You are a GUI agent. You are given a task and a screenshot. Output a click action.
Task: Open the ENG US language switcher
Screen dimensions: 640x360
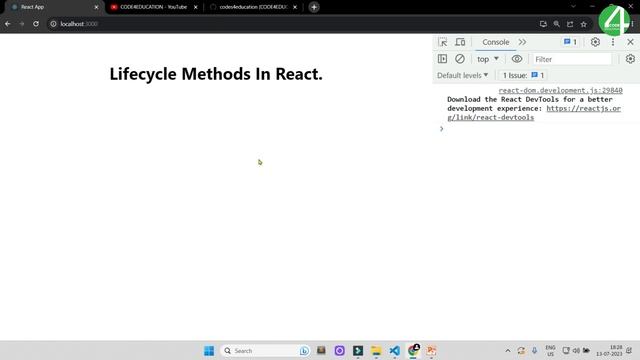click(550, 351)
